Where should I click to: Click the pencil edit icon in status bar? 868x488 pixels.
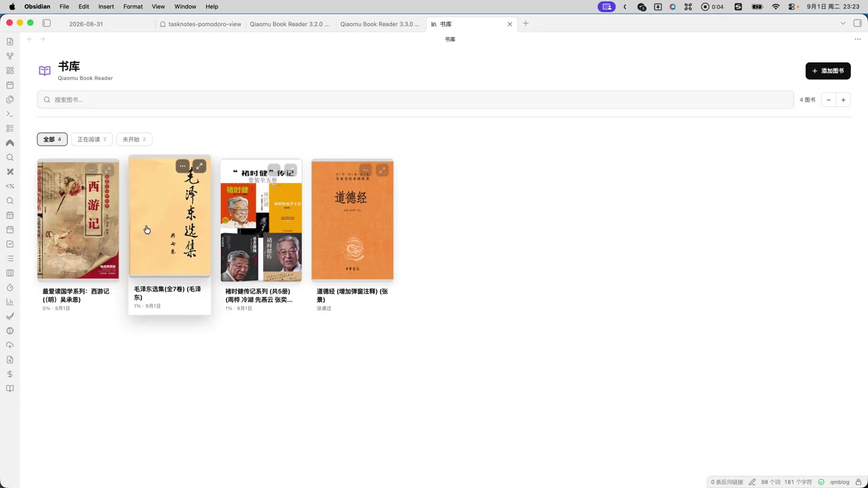tap(752, 482)
